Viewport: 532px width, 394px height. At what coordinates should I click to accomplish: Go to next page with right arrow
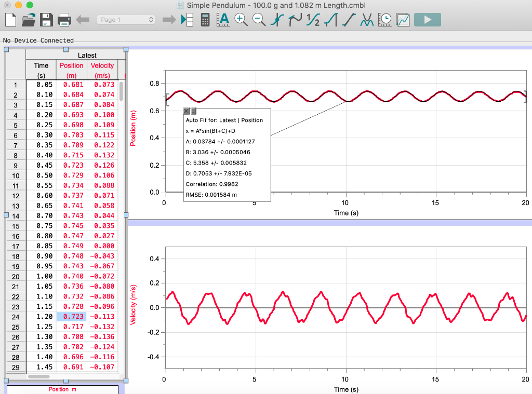click(x=169, y=20)
